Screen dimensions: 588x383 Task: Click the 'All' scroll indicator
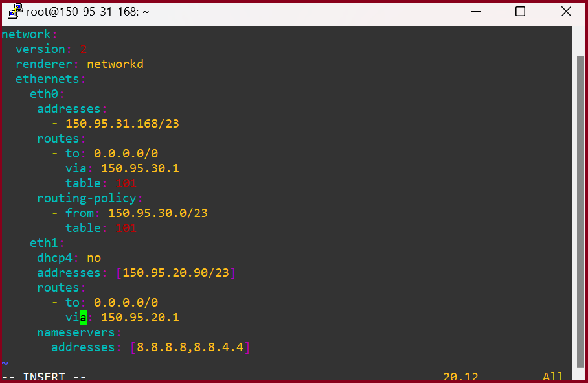pyautogui.click(x=553, y=377)
